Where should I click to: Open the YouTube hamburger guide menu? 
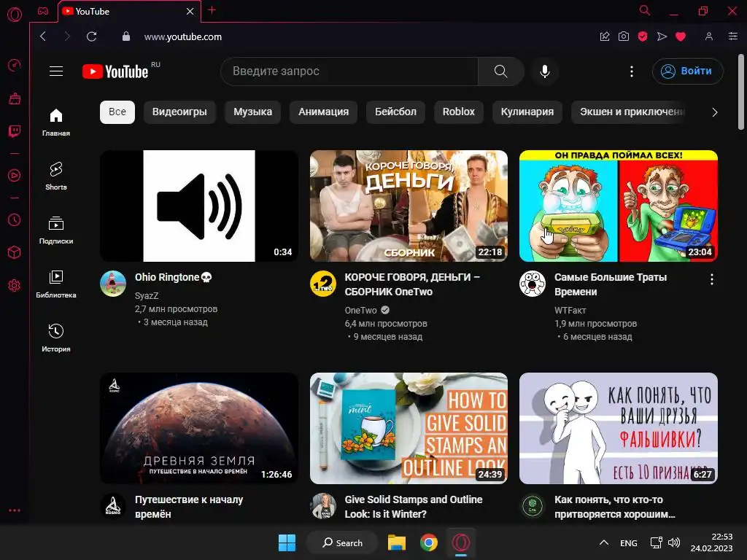coord(56,71)
